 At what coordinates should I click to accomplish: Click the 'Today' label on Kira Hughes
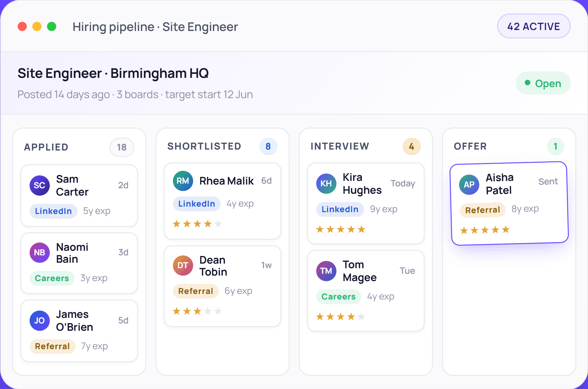pyautogui.click(x=403, y=183)
